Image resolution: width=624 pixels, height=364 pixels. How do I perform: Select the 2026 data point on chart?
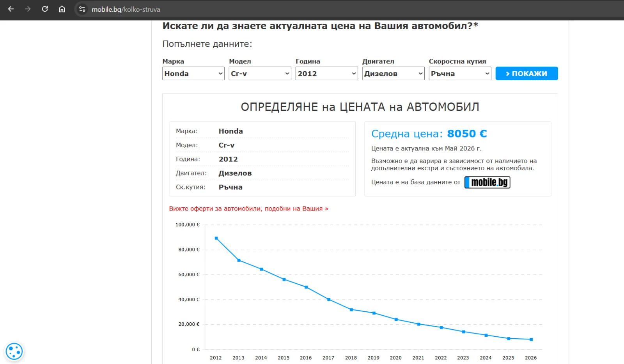[x=531, y=339]
